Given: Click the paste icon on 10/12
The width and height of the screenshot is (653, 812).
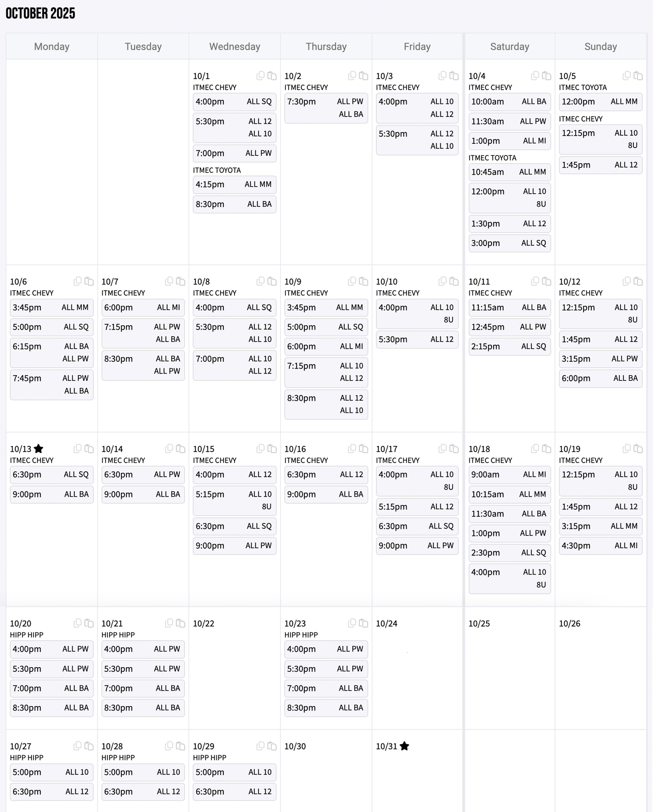Looking at the screenshot, I should click(638, 281).
